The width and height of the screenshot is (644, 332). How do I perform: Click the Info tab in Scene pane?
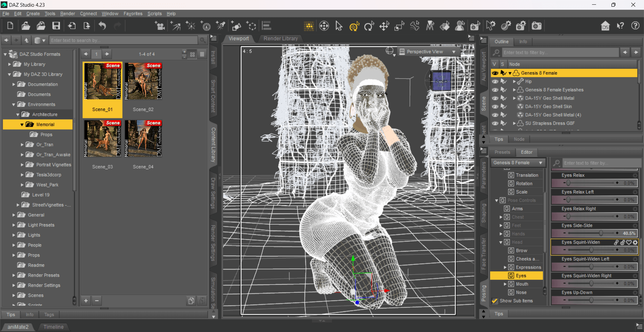[523, 42]
